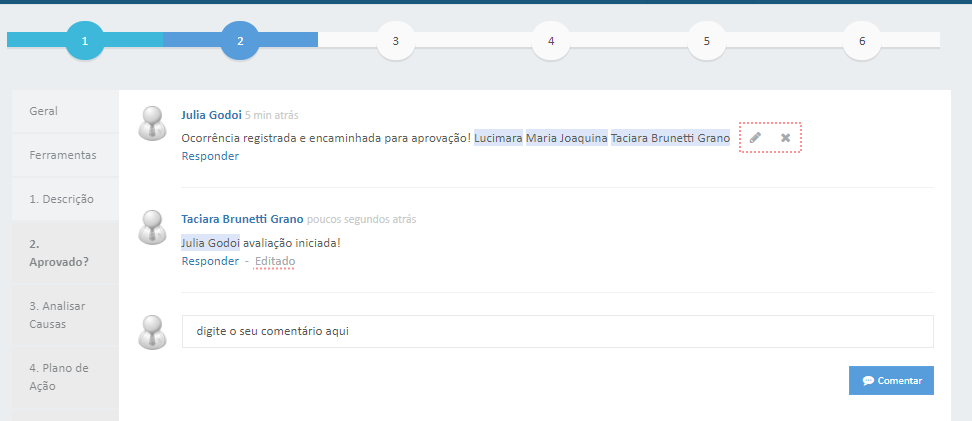Click Responder under Julia Godoi's comment
972x421 pixels.
[210, 156]
